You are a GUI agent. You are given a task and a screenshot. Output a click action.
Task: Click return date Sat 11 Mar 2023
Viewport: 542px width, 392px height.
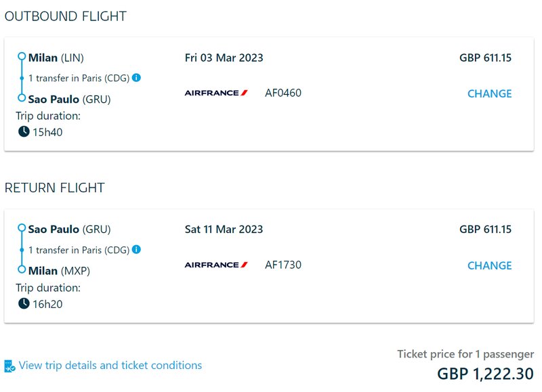[x=224, y=230]
